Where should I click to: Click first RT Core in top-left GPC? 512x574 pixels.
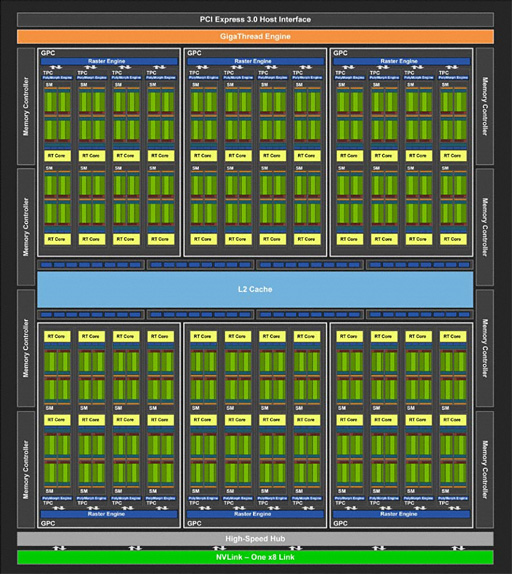57,156
